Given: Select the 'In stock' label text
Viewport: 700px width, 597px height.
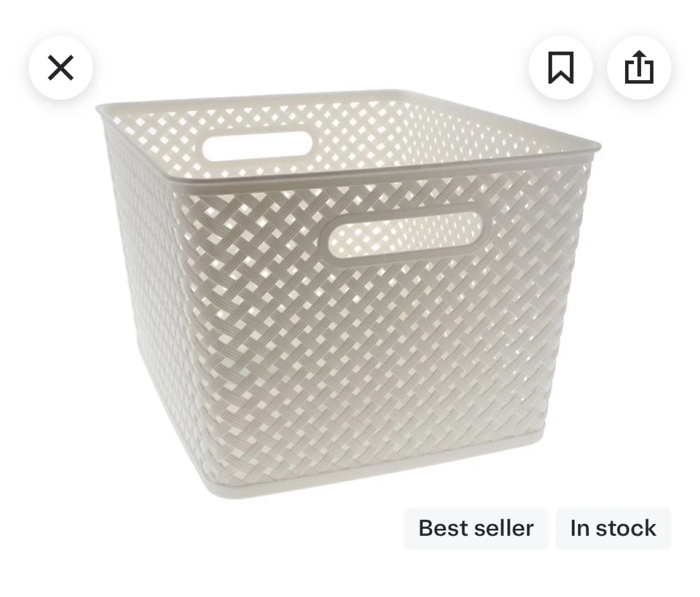Looking at the screenshot, I should tap(613, 528).
